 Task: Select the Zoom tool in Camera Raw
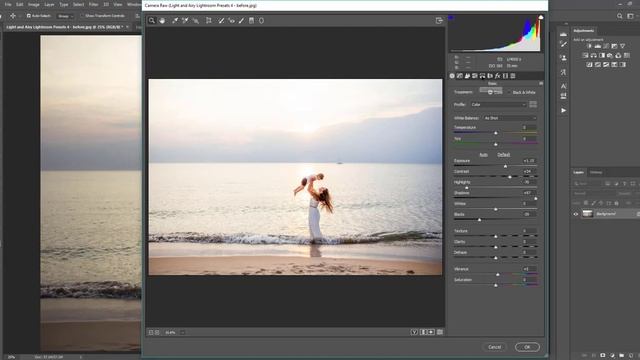(152, 20)
